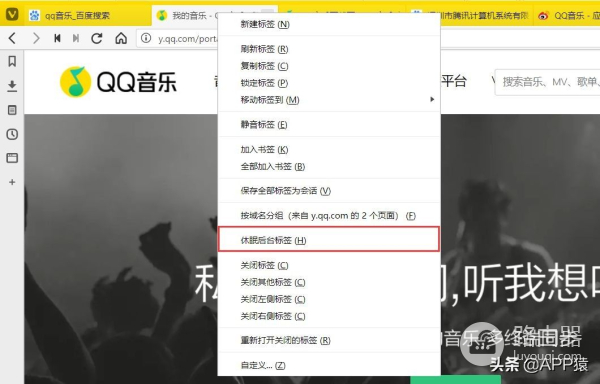Choose 复制标签 (C) menu entry
This screenshot has width=600, height=384.
tap(329, 66)
